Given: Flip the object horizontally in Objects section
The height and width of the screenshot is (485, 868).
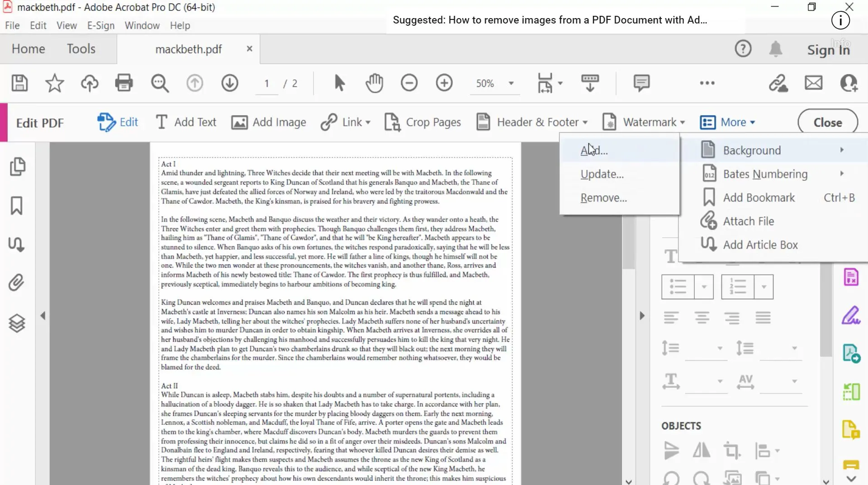Looking at the screenshot, I should tap(701, 451).
